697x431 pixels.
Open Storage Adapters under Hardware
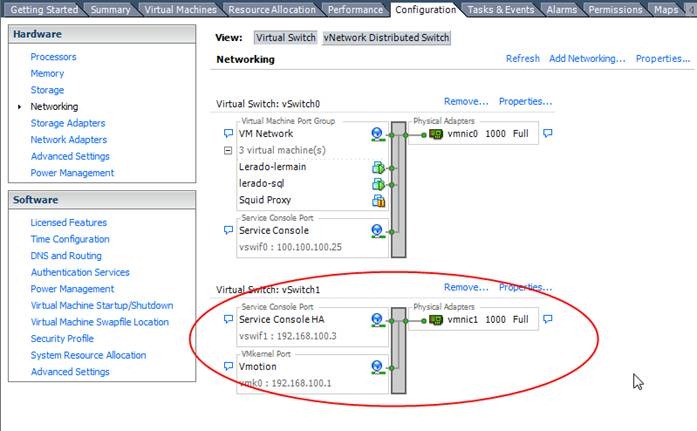[x=68, y=123]
